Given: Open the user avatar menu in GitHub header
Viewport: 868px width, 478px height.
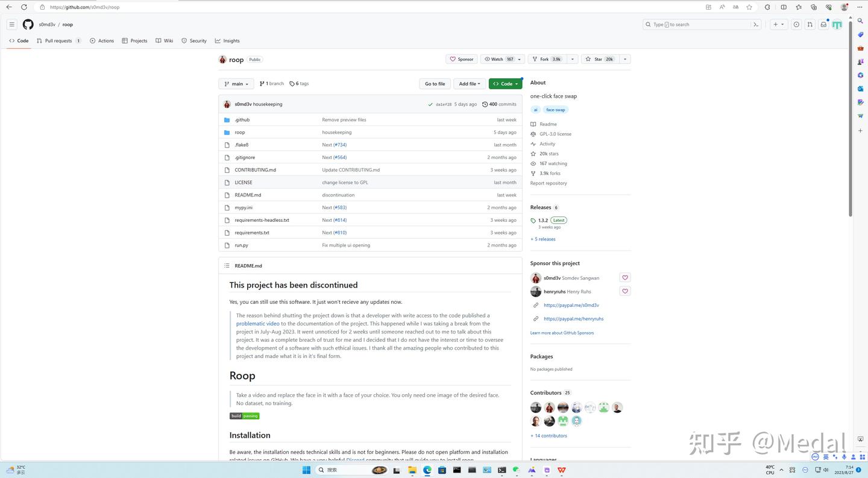Looking at the screenshot, I should 837,25.
